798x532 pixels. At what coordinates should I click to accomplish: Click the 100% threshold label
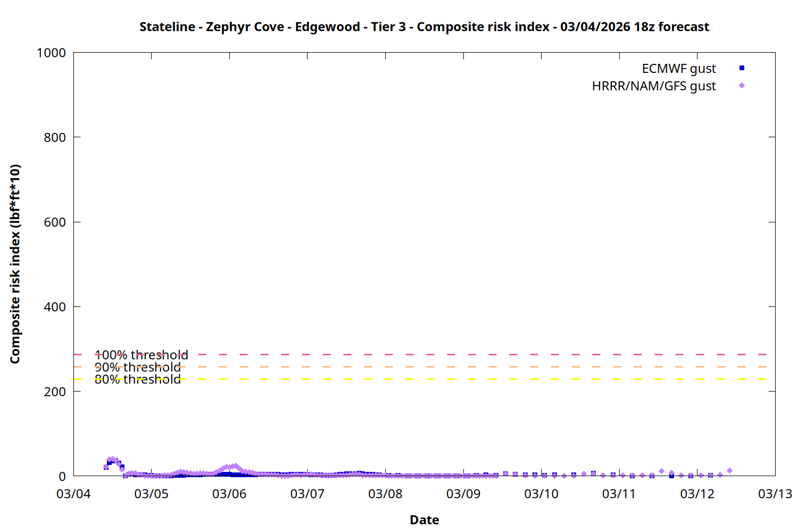[141, 355]
